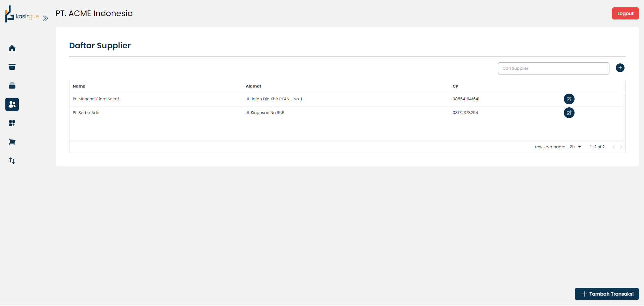Select the Supplier people sidebar icon
Screen dimensions: 644x306
click(12, 104)
